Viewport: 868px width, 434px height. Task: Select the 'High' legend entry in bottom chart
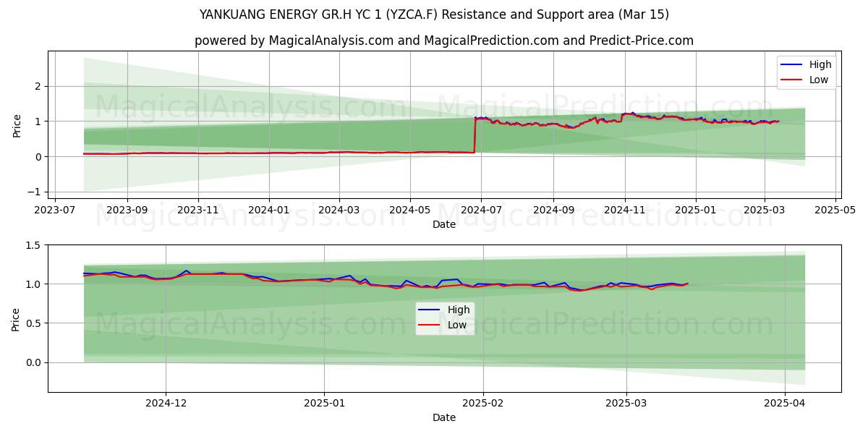[443, 310]
